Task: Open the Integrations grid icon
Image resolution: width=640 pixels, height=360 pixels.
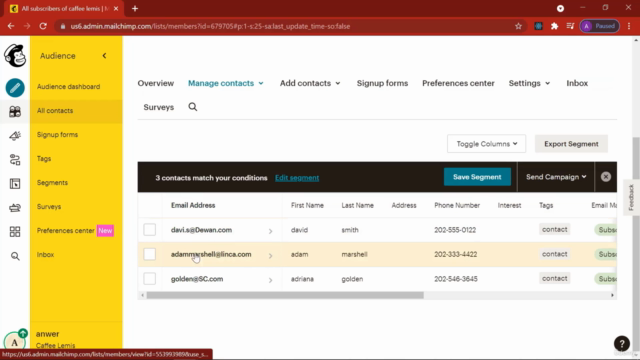Action: click(x=15, y=232)
